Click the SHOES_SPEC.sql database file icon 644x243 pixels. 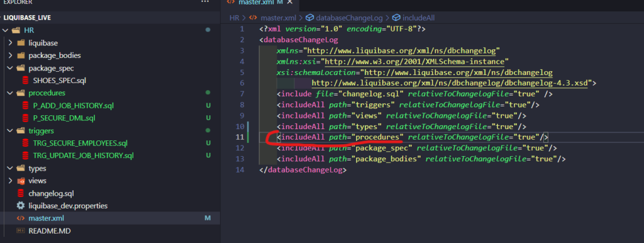[25, 81]
